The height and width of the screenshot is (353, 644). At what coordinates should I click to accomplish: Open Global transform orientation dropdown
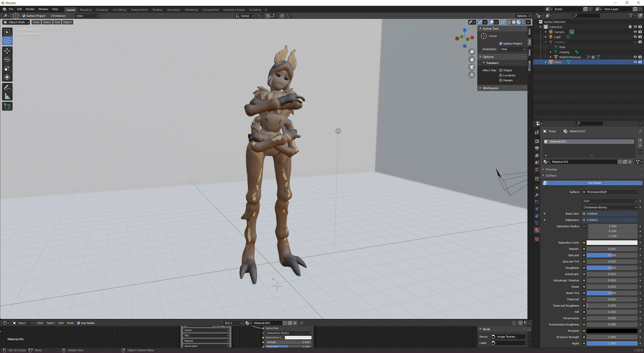click(245, 16)
